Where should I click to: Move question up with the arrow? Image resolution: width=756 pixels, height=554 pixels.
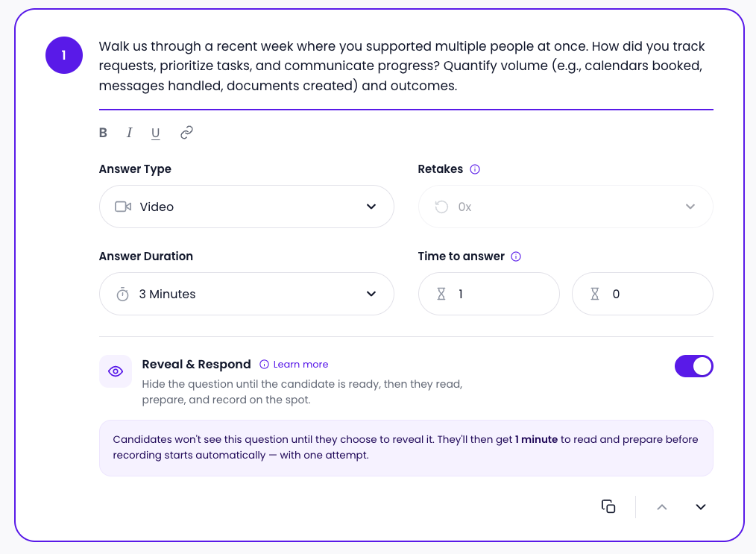tap(662, 507)
